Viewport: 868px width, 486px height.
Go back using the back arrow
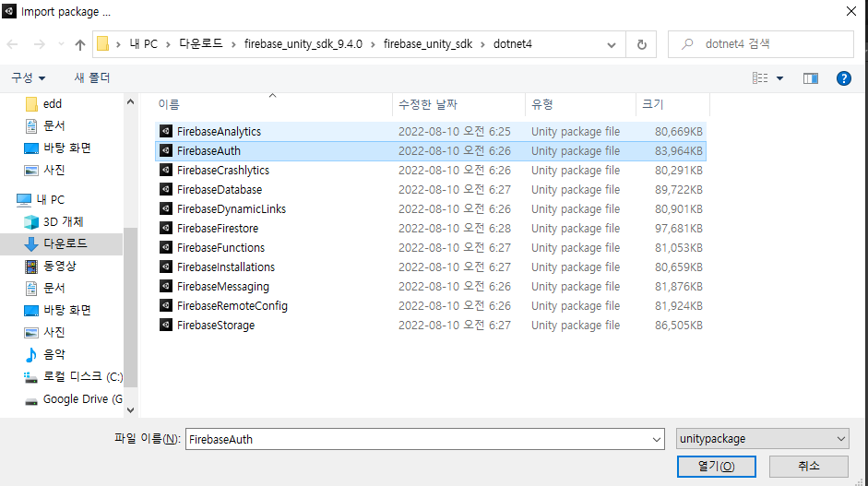coord(12,44)
